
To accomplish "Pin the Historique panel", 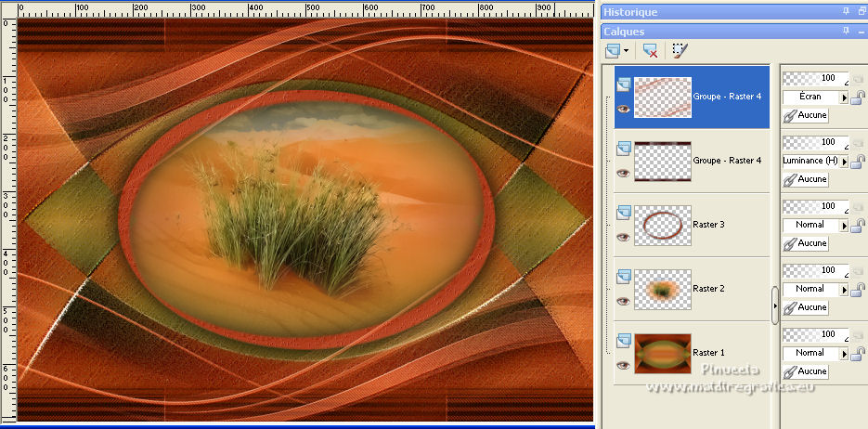I will tap(845, 12).
